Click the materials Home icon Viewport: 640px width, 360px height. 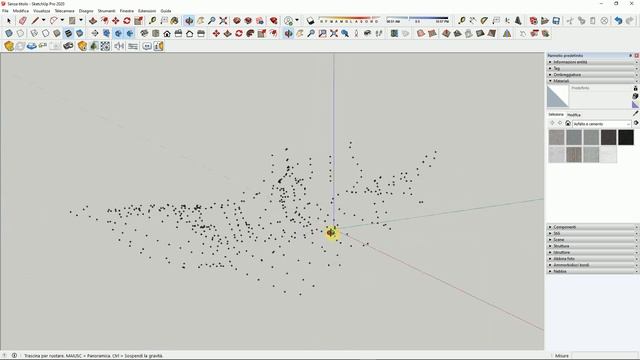(568, 123)
